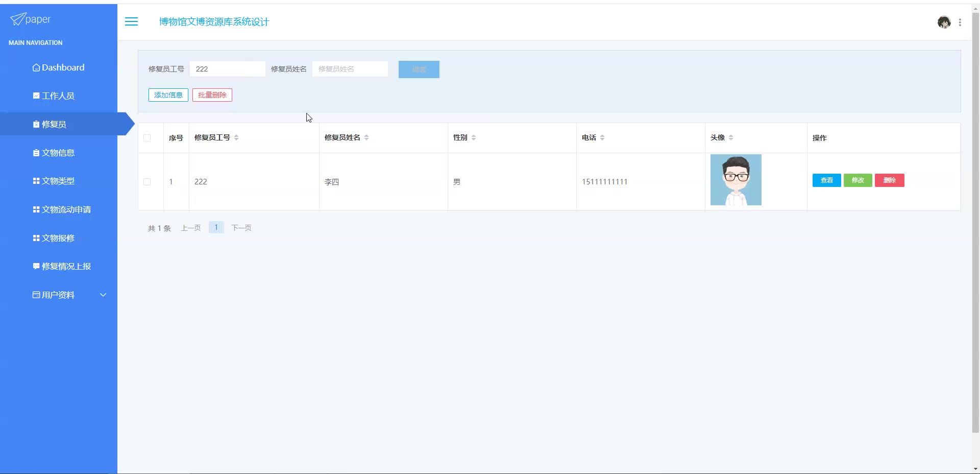Screen dimensions: 980x474
Task: Click the Dashboard home icon
Action: coord(36,67)
